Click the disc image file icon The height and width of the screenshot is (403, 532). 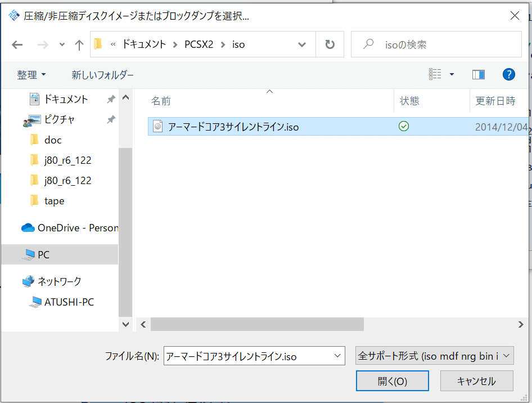click(158, 127)
